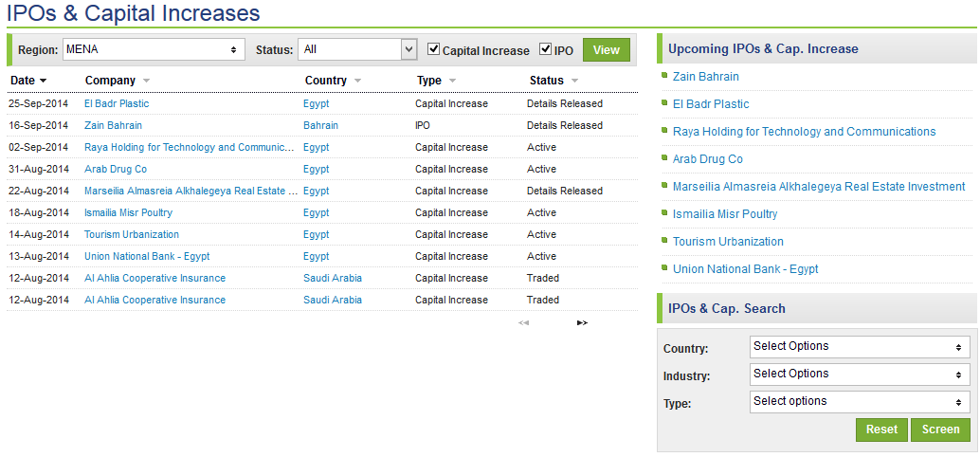Click the Date column header
Image resolution: width=980 pixels, height=457 pixels.
pyautogui.click(x=23, y=81)
